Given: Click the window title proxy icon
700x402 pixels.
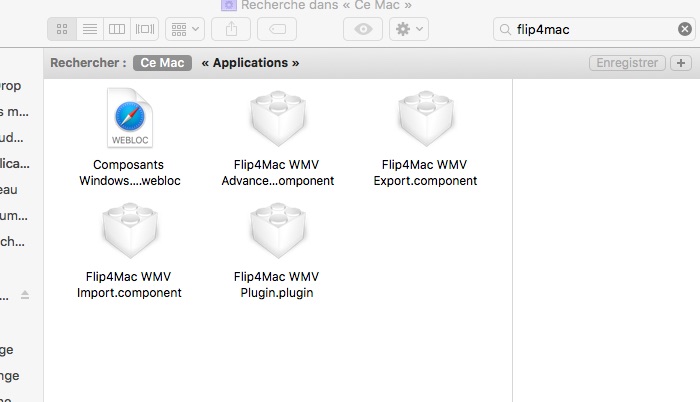Looking at the screenshot, I should (x=229, y=5).
